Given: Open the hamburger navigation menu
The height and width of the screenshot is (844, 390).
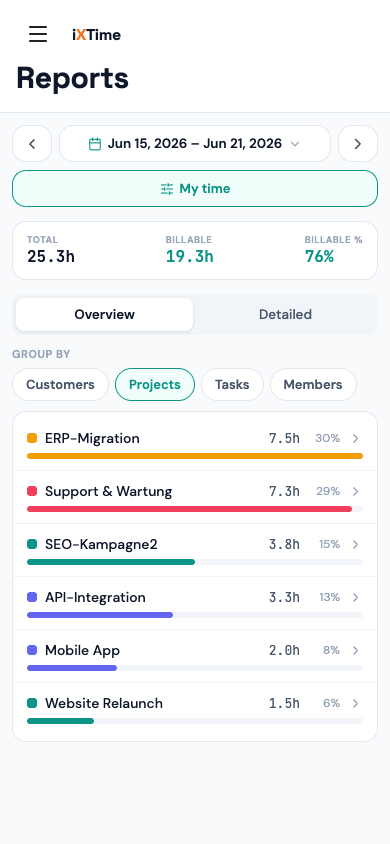Looking at the screenshot, I should tap(38, 34).
